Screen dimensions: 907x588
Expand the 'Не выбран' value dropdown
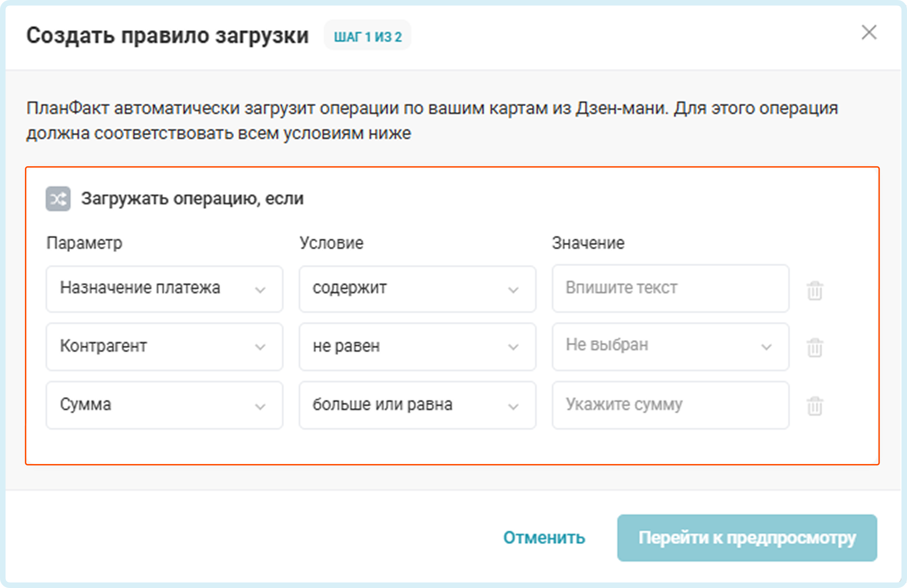tap(670, 347)
